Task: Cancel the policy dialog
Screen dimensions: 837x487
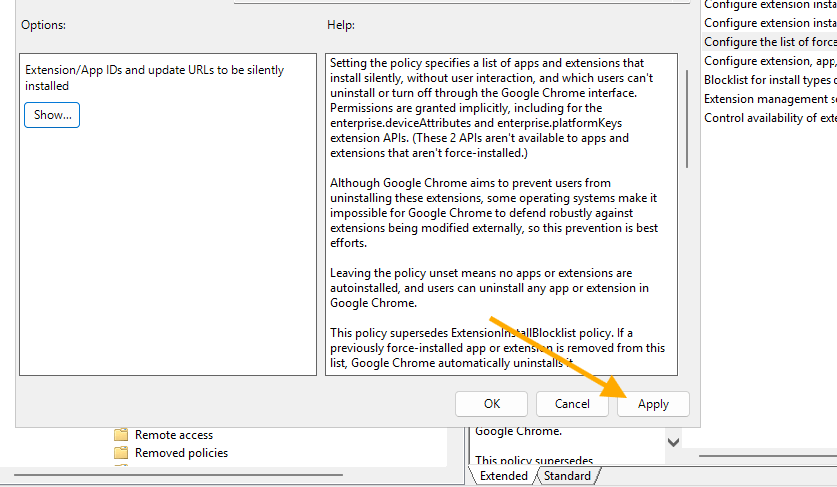Action: (572, 404)
